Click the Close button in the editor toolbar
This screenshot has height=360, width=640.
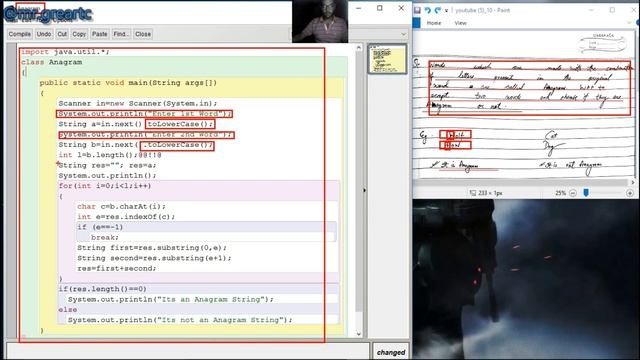pos(143,34)
